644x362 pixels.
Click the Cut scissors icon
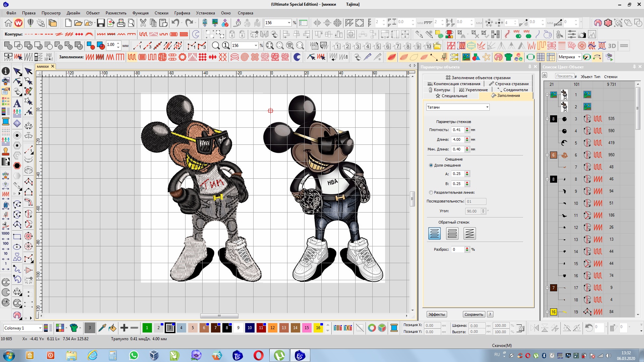pos(143,23)
